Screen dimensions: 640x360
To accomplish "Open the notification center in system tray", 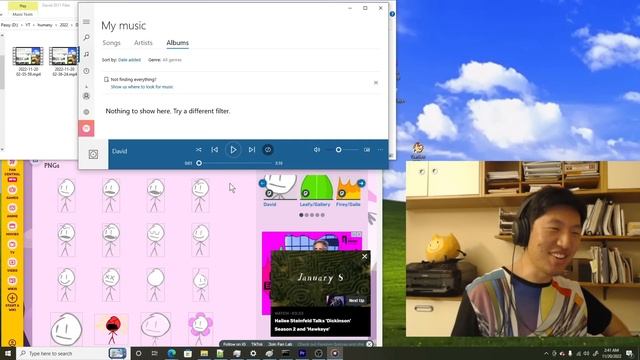I will point(629,353).
